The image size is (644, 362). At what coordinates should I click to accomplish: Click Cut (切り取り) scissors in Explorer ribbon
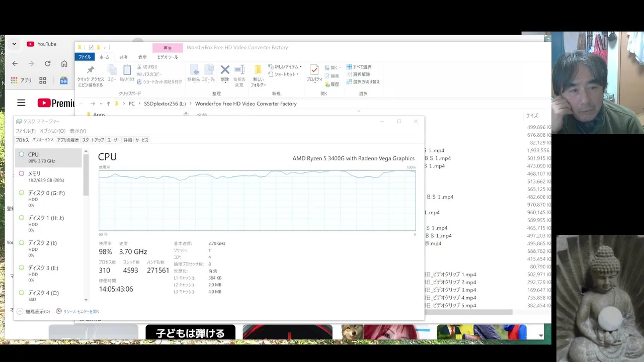147,67
